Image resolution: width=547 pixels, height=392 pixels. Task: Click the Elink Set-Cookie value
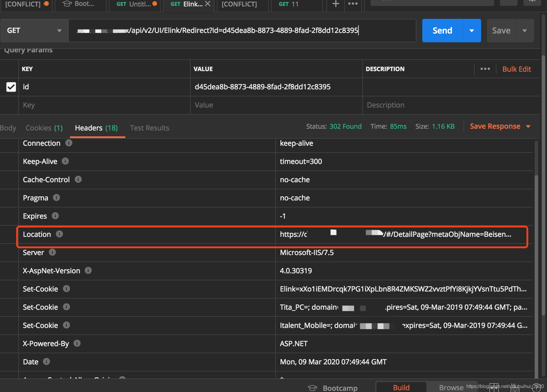point(403,289)
